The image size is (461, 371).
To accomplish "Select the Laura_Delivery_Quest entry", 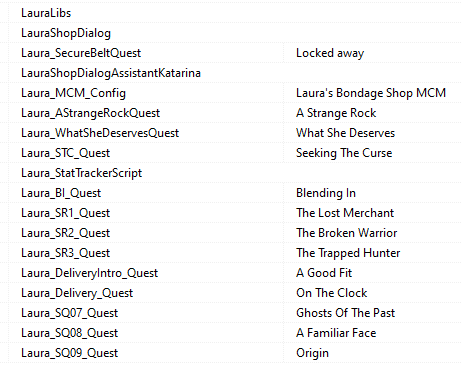I will 77,293.
